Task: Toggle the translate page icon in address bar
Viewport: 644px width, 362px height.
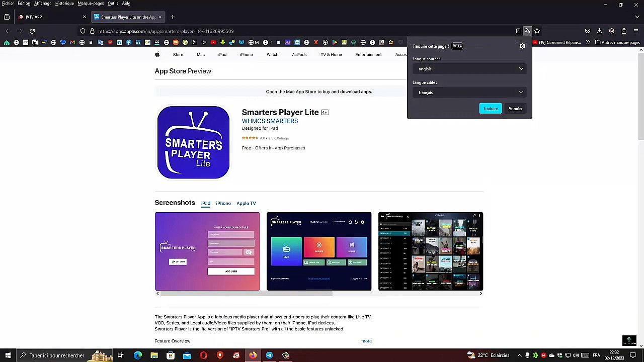Action: [527, 31]
